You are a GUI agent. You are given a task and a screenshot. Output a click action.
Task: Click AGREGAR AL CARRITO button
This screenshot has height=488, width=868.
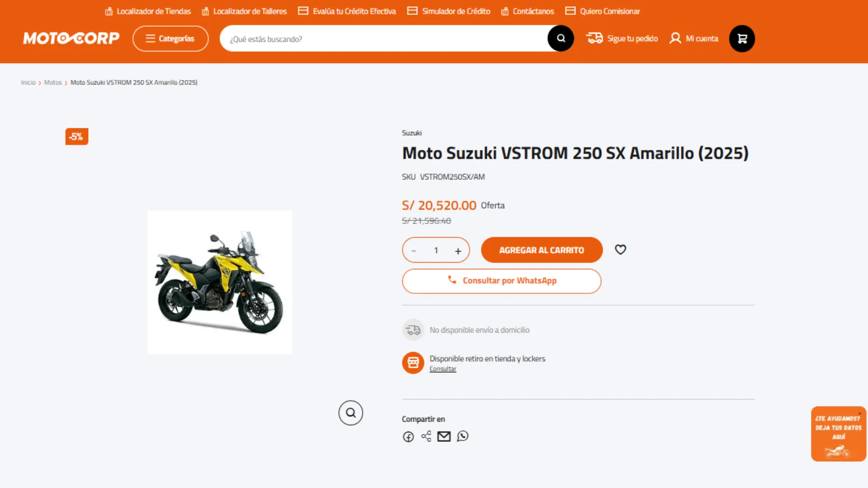click(x=542, y=250)
